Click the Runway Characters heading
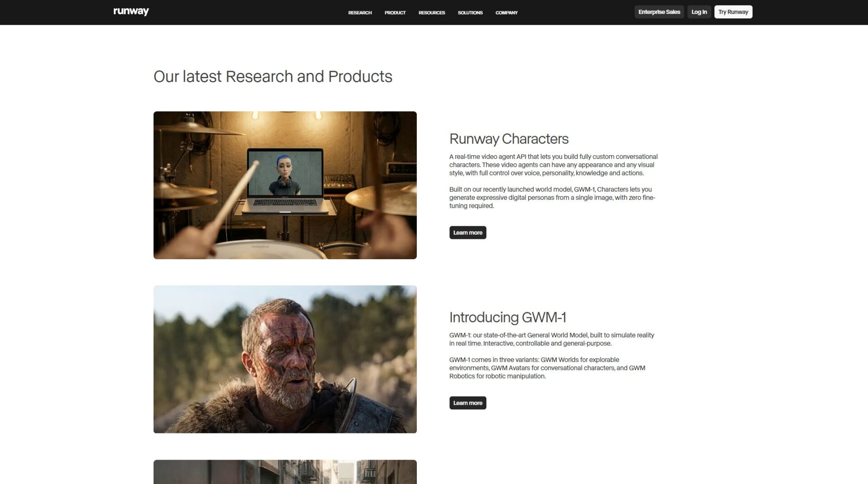868x484 pixels. [x=509, y=139]
